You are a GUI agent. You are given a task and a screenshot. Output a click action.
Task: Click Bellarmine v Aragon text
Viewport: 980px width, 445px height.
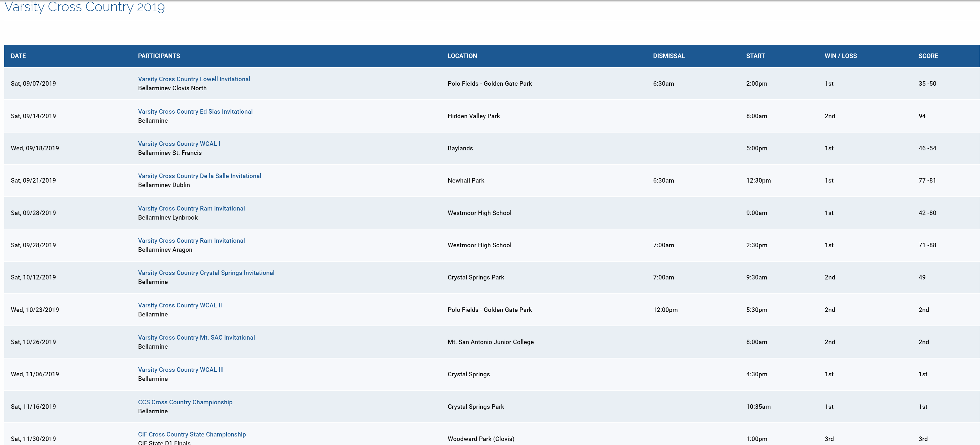[165, 250]
